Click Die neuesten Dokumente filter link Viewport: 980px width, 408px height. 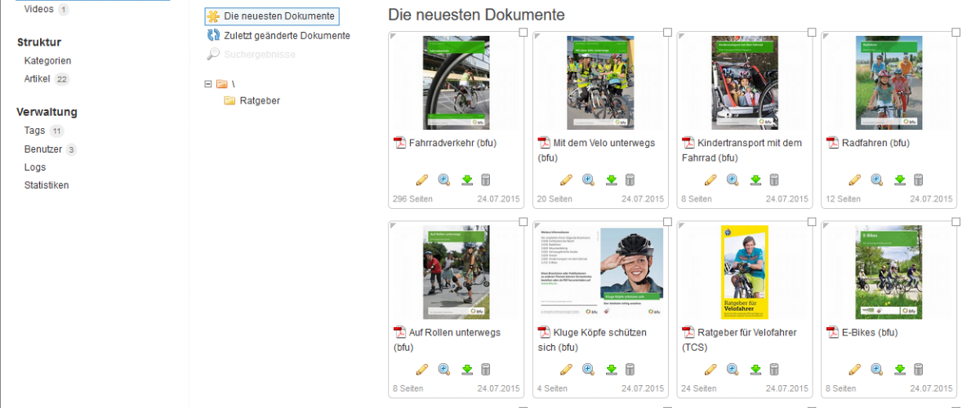click(x=278, y=16)
